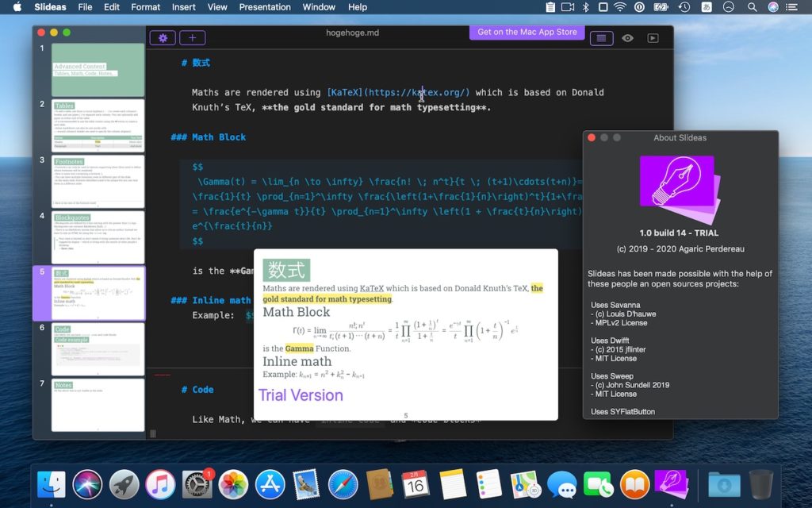The image size is (812, 508).
Task: Open Calendar from the Dock
Action: click(x=413, y=482)
